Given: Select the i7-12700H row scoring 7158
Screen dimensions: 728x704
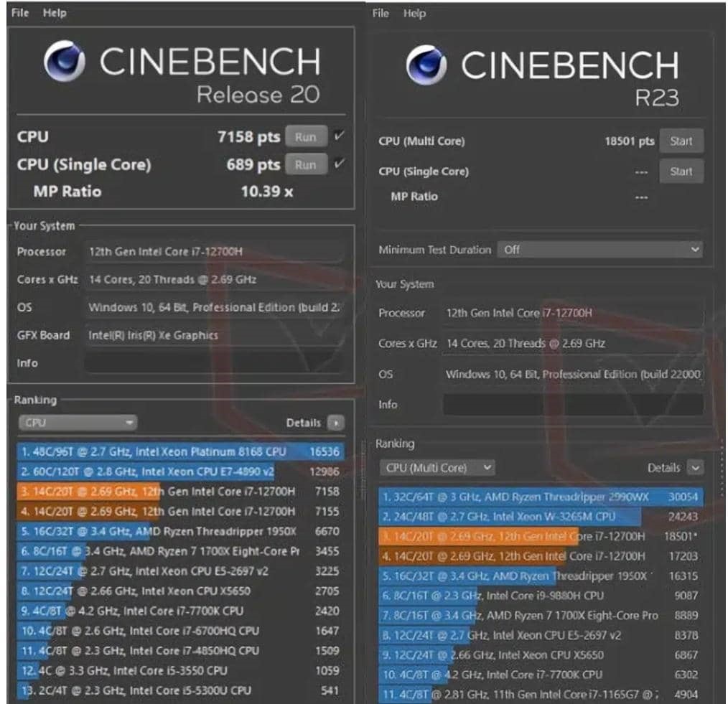Looking at the screenshot, I should pyautogui.click(x=181, y=492).
